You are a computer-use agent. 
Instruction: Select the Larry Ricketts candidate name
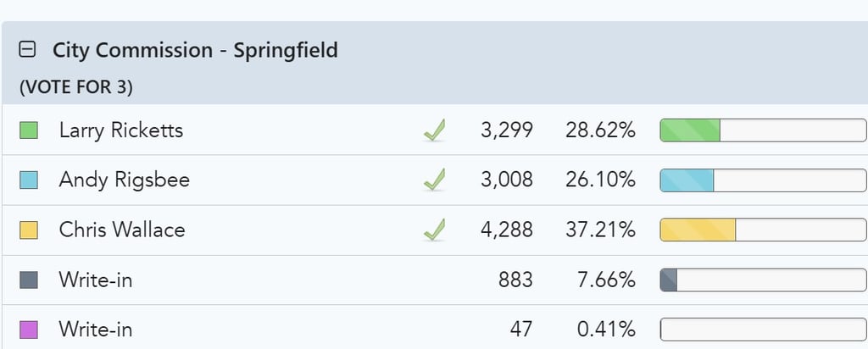click(121, 130)
